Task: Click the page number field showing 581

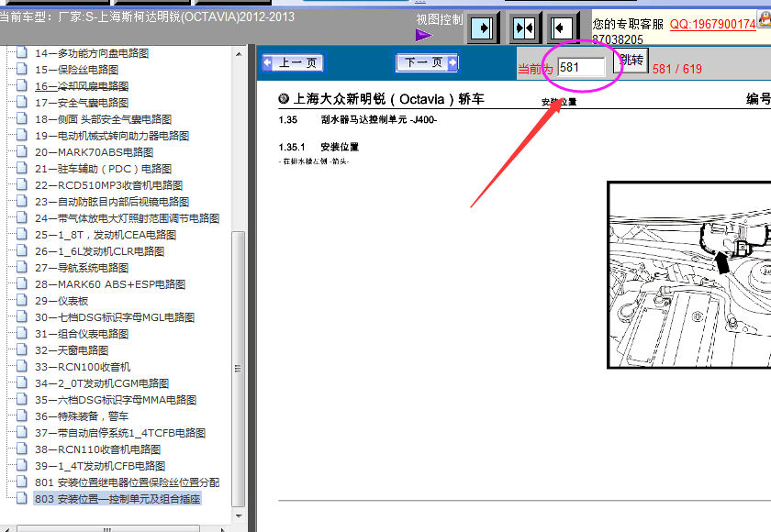Action: [x=582, y=67]
